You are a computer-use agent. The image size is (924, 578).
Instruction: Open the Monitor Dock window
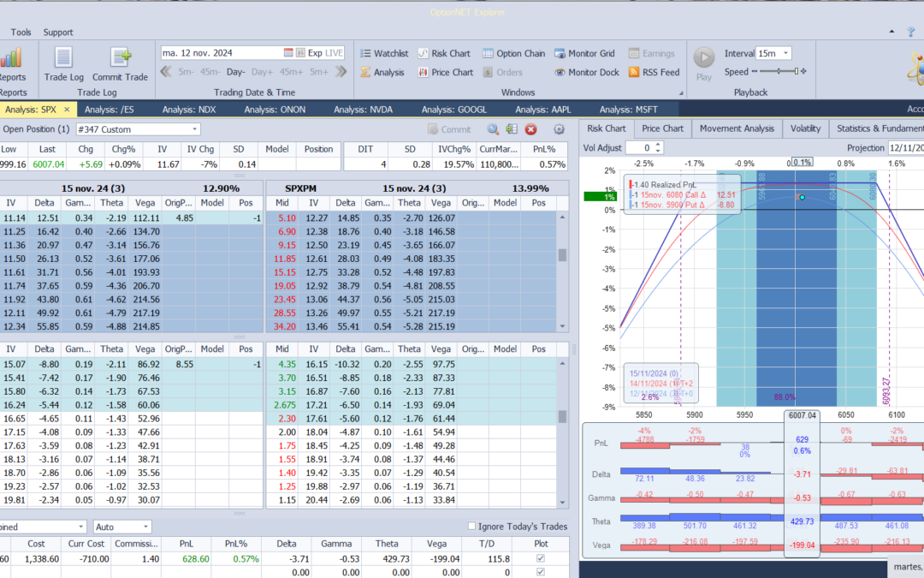click(587, 72)
